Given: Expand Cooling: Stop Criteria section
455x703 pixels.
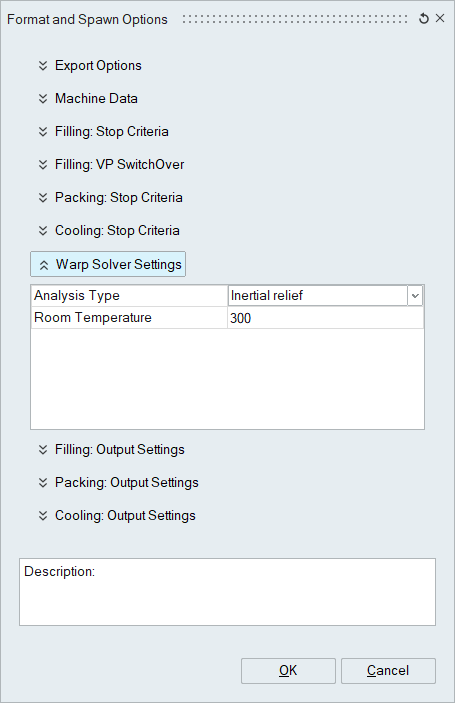Looking at the screenshot, I should tap(108, 230).
